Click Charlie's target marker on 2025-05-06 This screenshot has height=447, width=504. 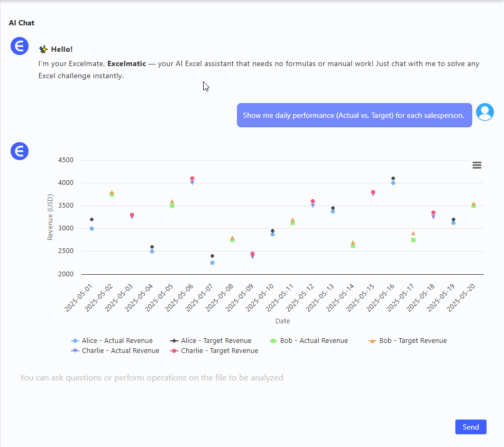pyautogui.click(x=192, y=179)
